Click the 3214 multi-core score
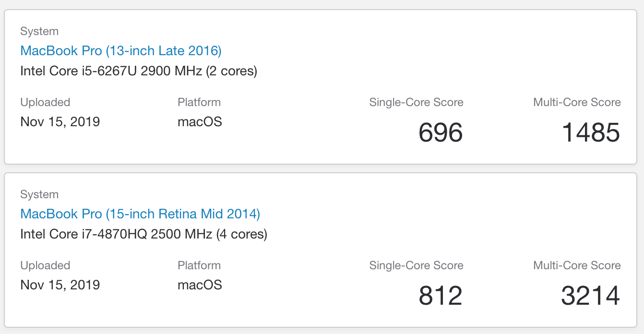Image resolution: width=644 pixels, height=334 pixels. 591,296
